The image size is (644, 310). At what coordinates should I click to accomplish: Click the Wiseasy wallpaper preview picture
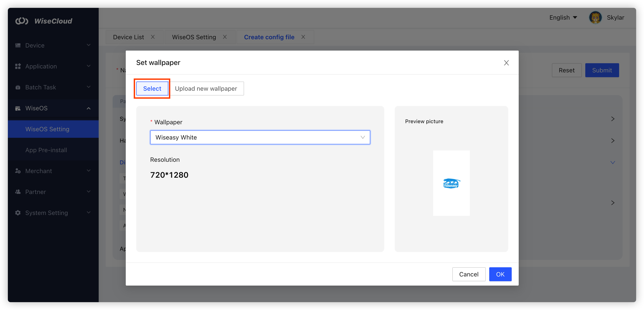point(451,183)
